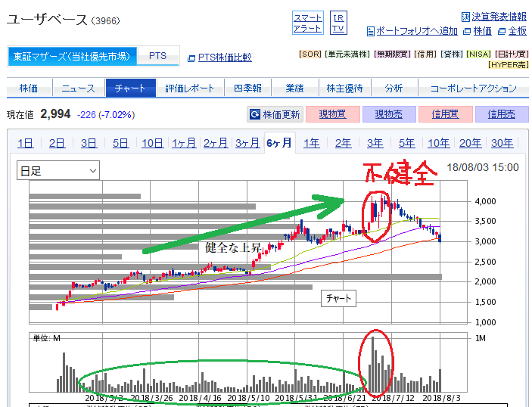Open the 全板 order book icon

click(x=512, y=31)
